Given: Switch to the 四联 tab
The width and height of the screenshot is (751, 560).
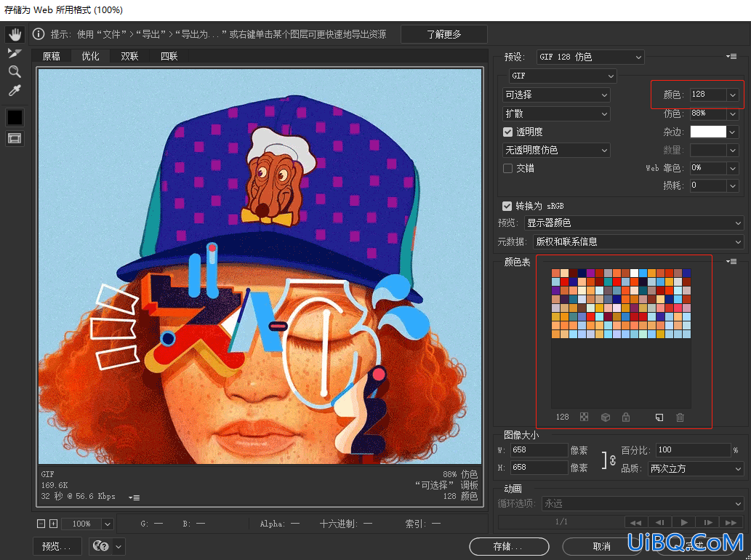Looking at the screenshot, I should point(169,56).
